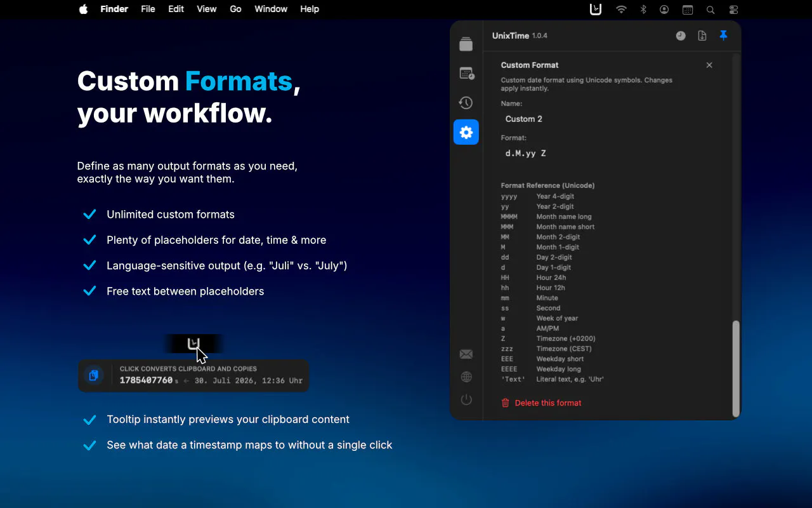Click the calendar icon in the menu bar
Screen dimensions: 812x508
pos(688,9)
